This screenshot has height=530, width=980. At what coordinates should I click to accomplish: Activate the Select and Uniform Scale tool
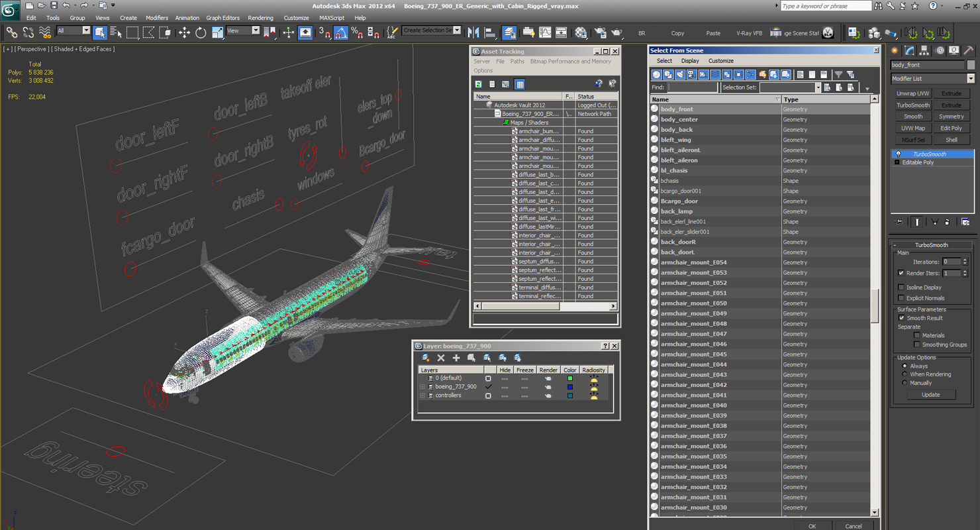(217, 32)
